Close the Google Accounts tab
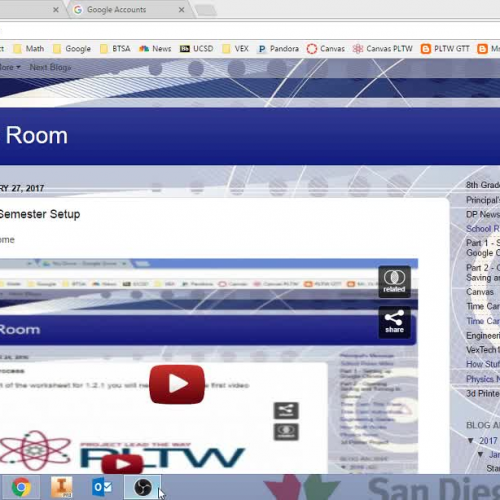 [181, 10]
